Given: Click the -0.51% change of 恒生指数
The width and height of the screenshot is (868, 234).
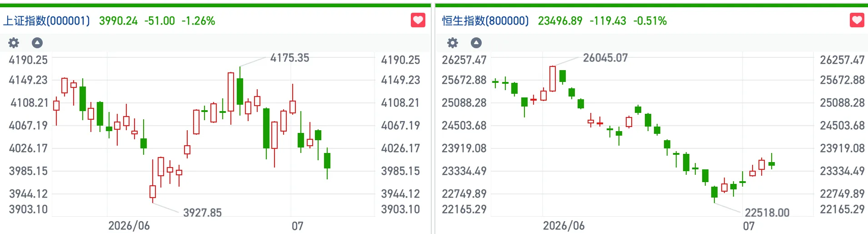Looking at the screenshot, I should [x=650, y=21].
